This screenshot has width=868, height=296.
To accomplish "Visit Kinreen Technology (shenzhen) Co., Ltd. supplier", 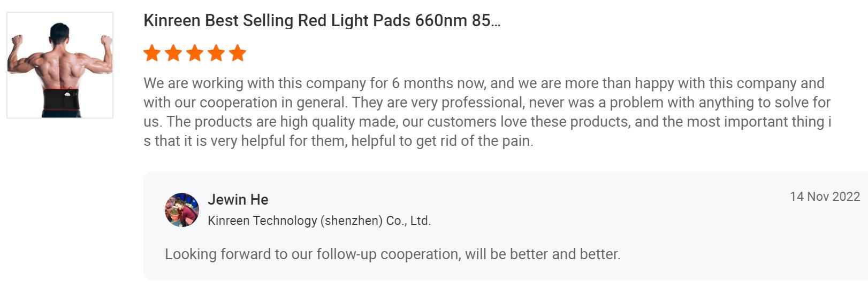I will point(319,221).
